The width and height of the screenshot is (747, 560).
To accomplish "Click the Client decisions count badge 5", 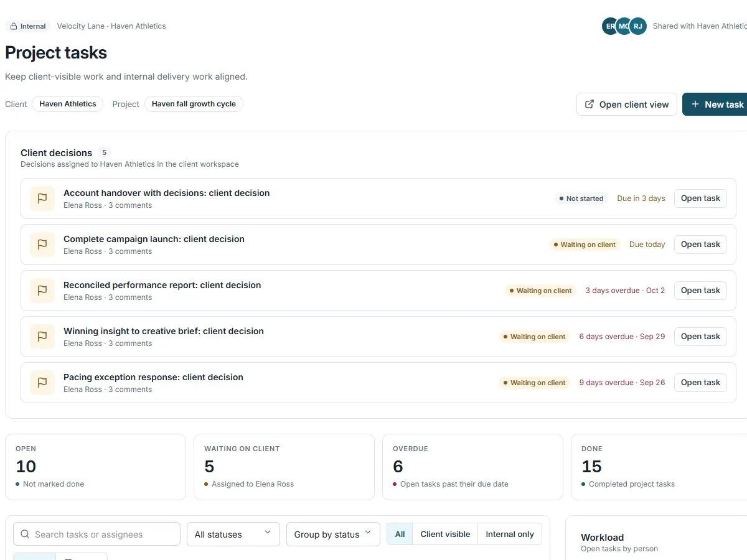I will [x=104, y=152].
